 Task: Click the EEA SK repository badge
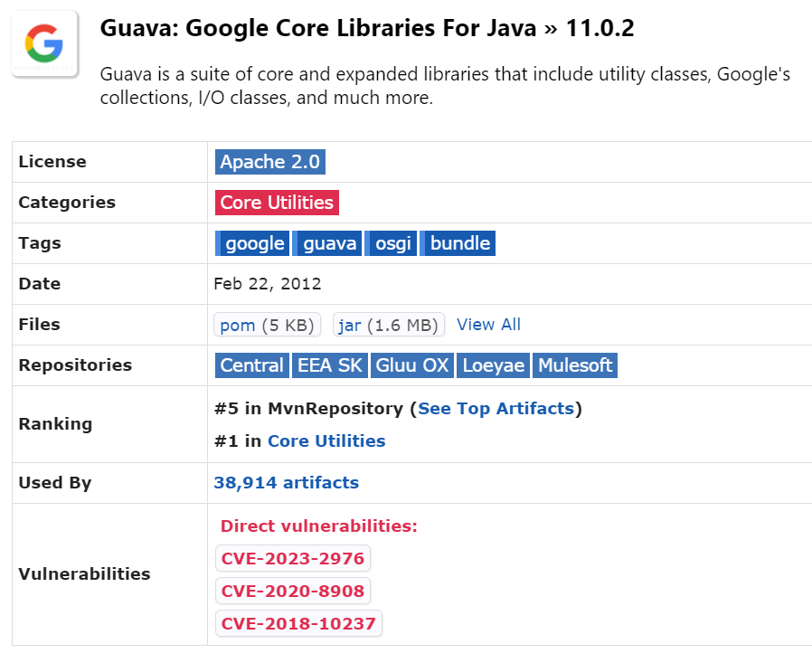(329, 365)
